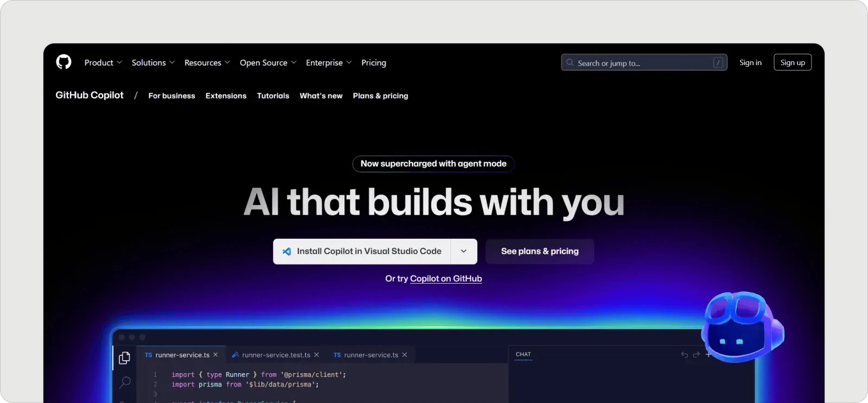Image resolution: width=868 pixels, height=403 pixels.
Task: Click Sign in
Action: point(750,62)
